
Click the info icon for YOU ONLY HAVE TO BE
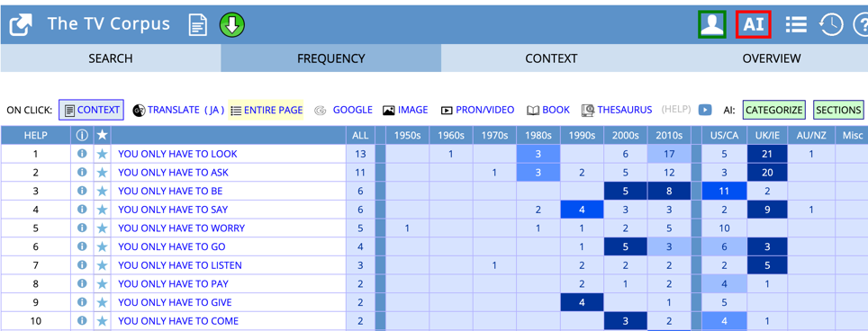click(82, 191)
